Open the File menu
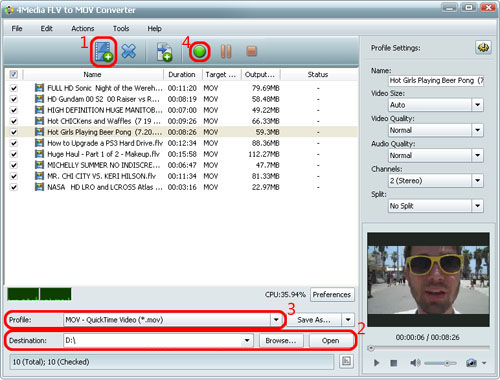 tap(17, 29)
